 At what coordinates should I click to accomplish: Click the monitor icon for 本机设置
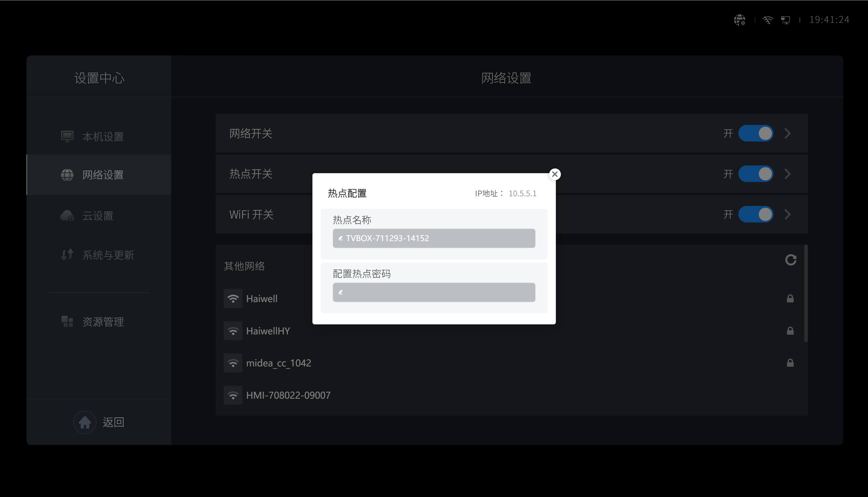67,136
